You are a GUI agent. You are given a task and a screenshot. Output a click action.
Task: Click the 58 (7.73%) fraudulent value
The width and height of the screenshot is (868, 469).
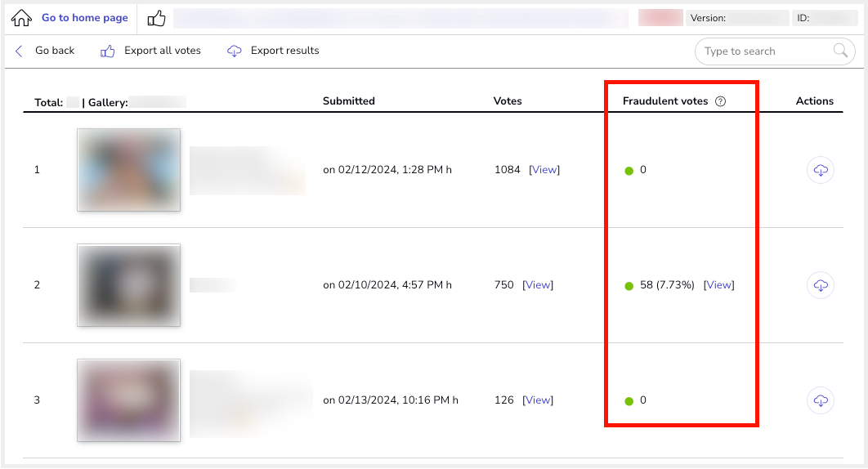[x=667, y=285]
